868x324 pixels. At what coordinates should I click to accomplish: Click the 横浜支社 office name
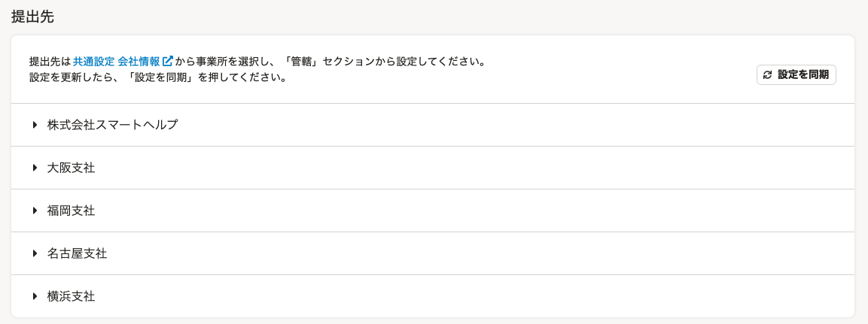pos(72,296)
